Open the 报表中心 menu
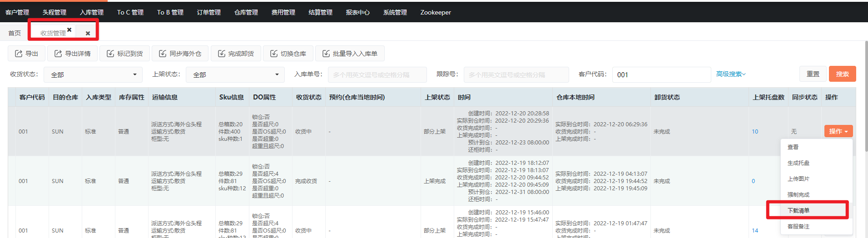 [x=358, y=12]
